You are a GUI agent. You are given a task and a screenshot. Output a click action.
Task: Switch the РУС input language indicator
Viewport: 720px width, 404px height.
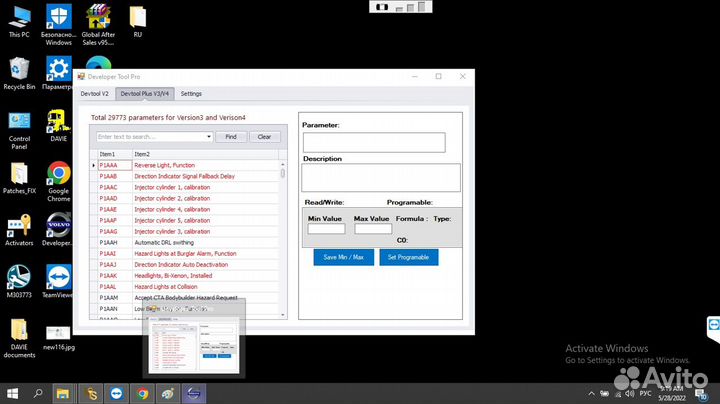[645, 393]
